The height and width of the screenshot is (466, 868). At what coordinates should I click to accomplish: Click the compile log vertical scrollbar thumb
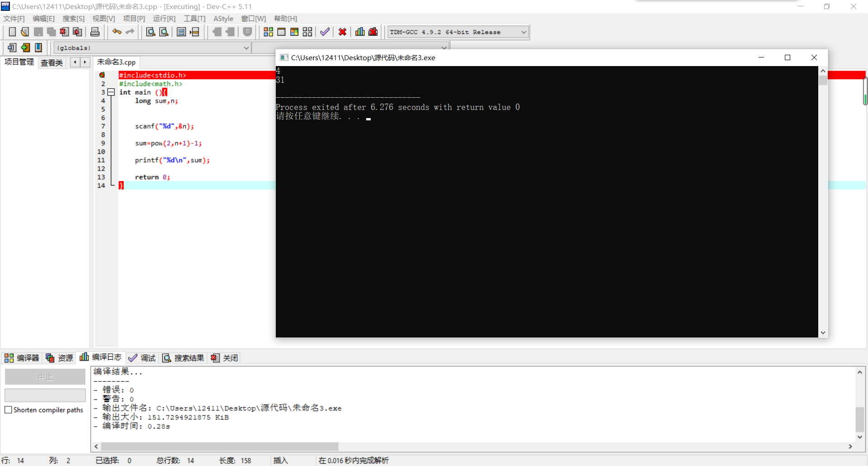[860, 419]
